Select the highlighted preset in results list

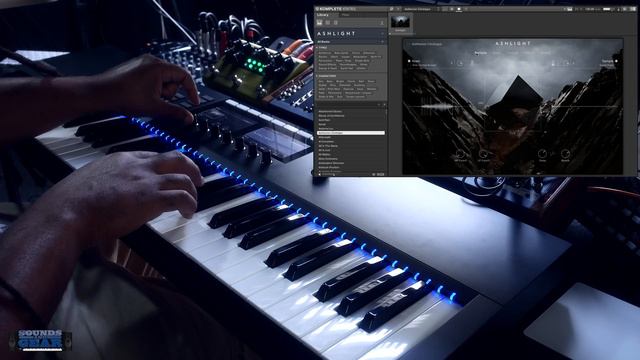click(351, 133)
